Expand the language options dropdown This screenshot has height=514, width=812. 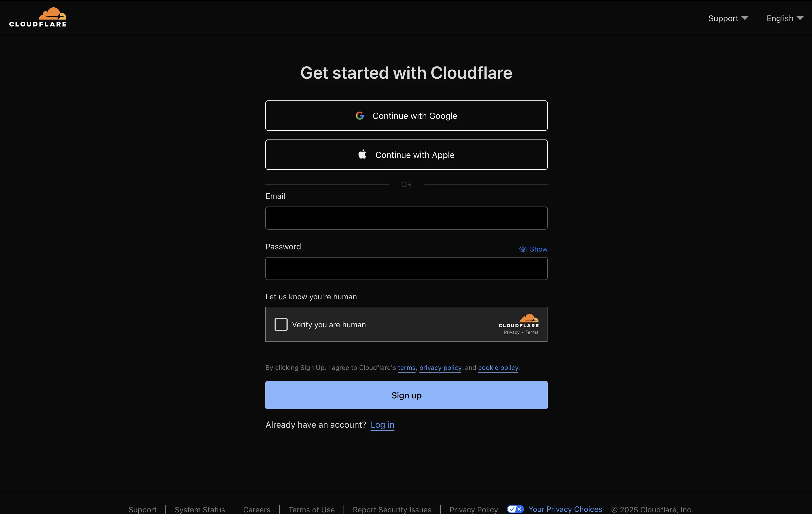pos(784,18)
